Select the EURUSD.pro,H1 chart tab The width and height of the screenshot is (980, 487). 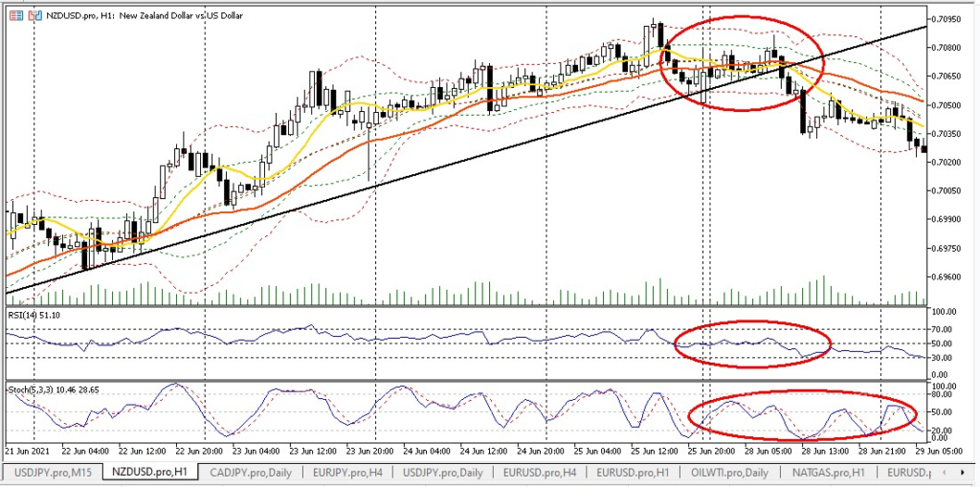click(x=635, y=472)
